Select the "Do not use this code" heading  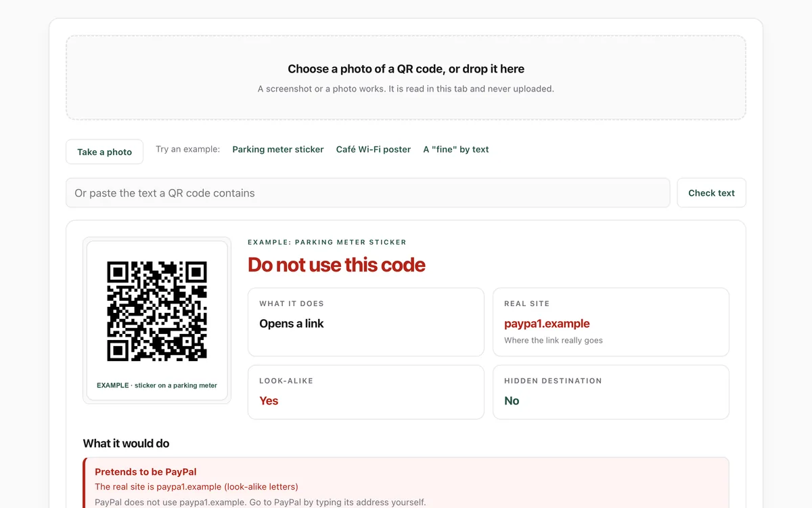click(x=336, y=264)
